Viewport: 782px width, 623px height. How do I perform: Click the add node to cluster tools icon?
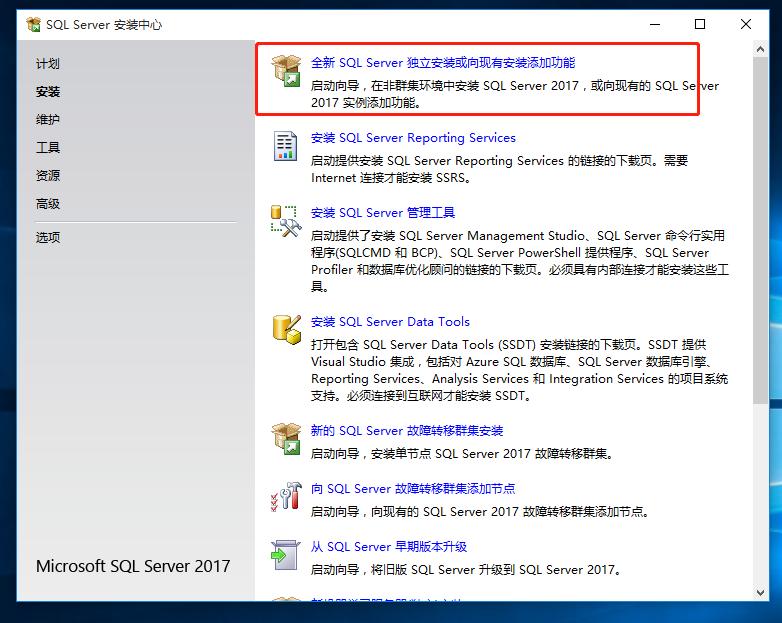click(x=286, y=497)
